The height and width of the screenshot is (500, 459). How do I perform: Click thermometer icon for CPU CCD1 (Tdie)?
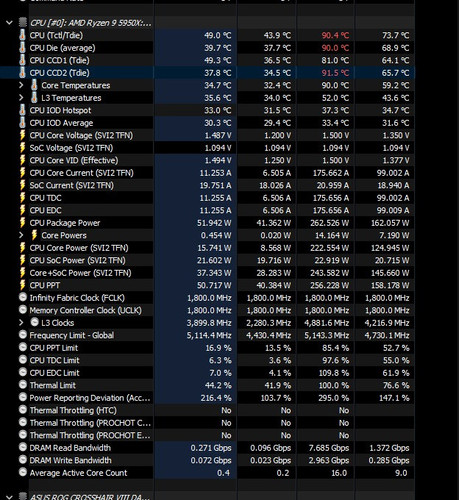coord(22,60)
